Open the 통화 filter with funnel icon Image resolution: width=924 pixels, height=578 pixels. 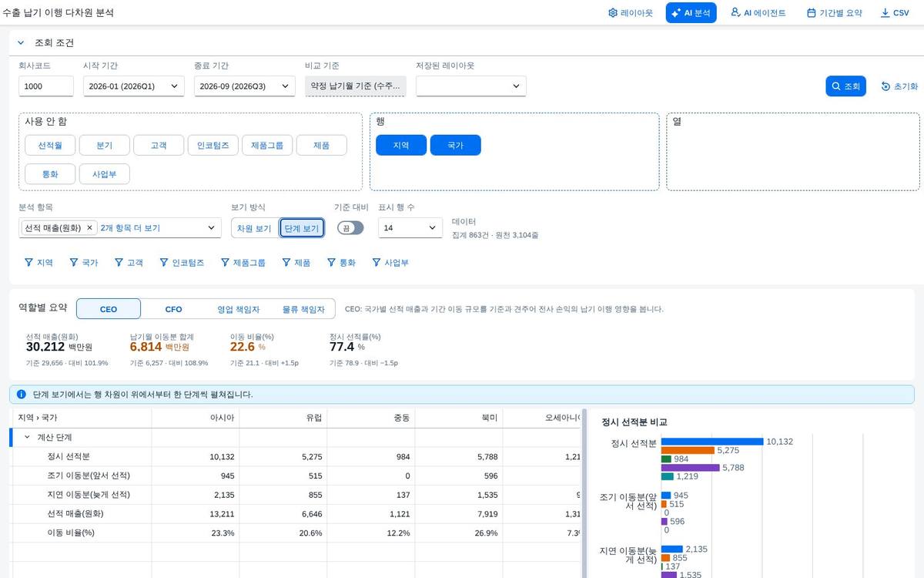coord(341,263)
